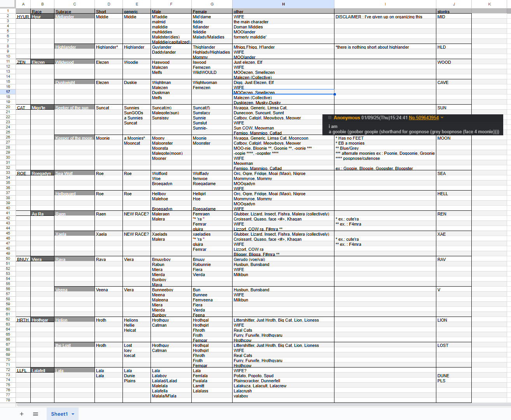Select the '* Has no FEET' note
The height and width of the screenshot is (420, 511).
point(350,138)
